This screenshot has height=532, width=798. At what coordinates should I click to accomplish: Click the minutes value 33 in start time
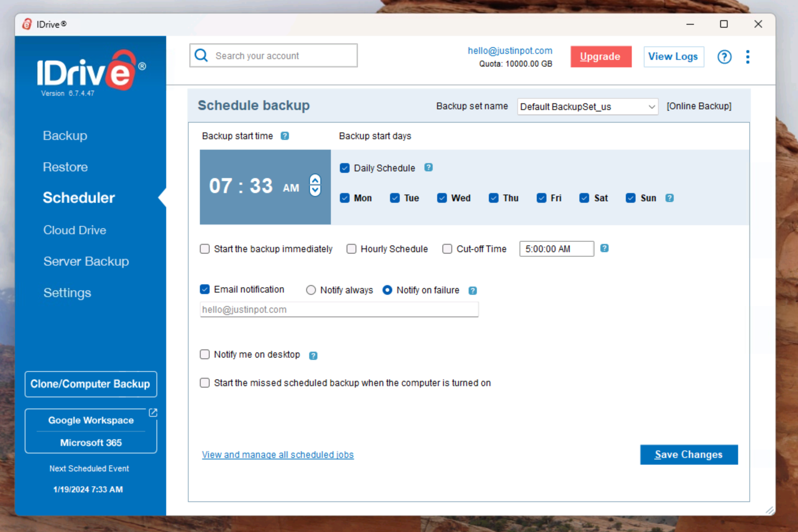(261, 186)
